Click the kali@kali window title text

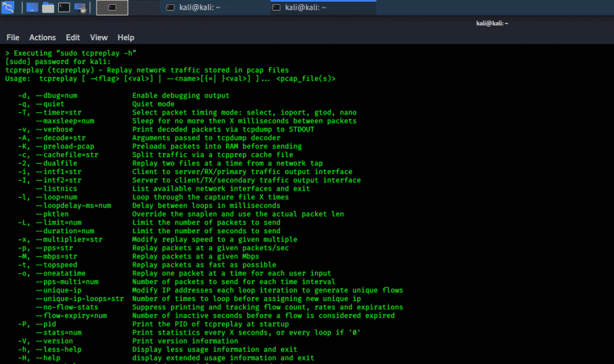tap(492, 23)
